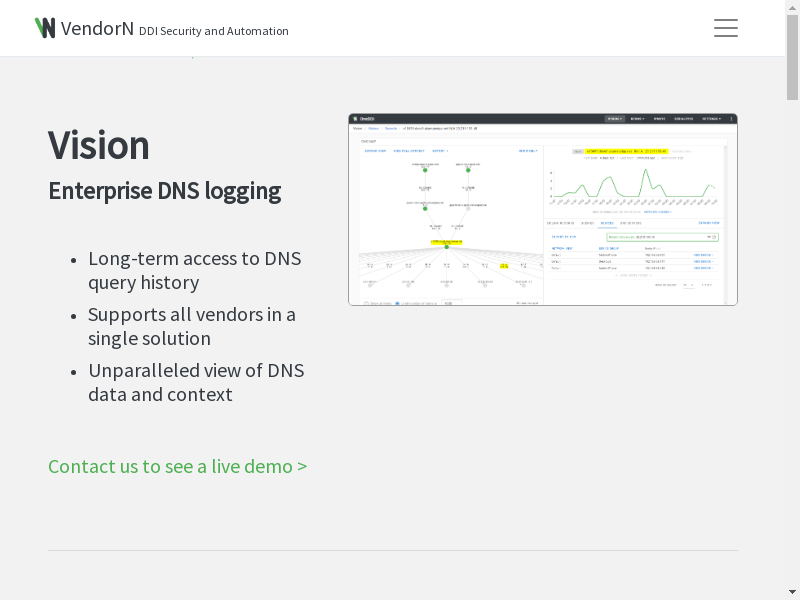Click the yellow highlighted node in the DNS map

coord(447,241)
